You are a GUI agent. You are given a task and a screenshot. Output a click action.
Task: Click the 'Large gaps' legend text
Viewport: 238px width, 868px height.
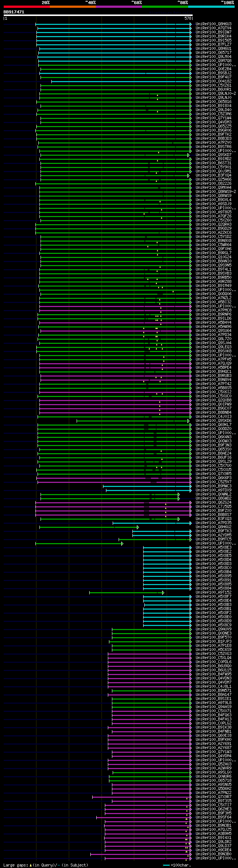[15, 865]
